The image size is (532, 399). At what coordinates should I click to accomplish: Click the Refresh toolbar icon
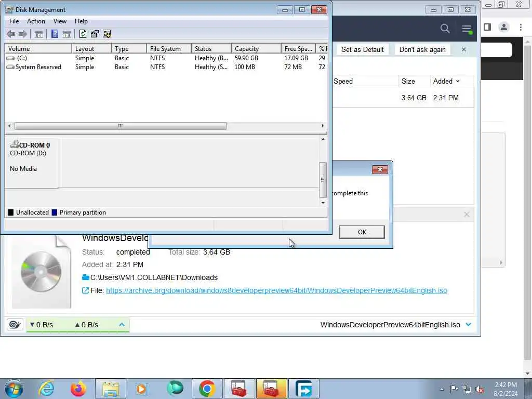click(x=83, y=34)
